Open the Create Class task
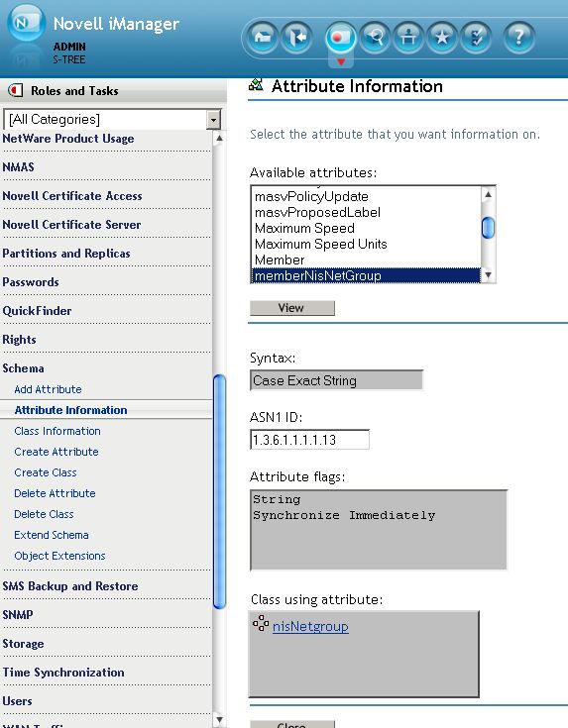Image resolution: width=568 pixels, height=728 pixels. [x=45, y=472]
